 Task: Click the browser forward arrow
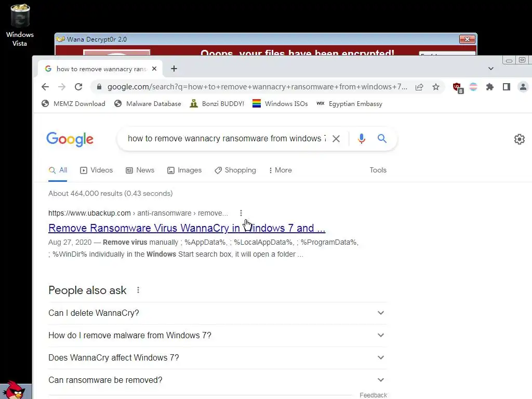[x=62, y=87]
